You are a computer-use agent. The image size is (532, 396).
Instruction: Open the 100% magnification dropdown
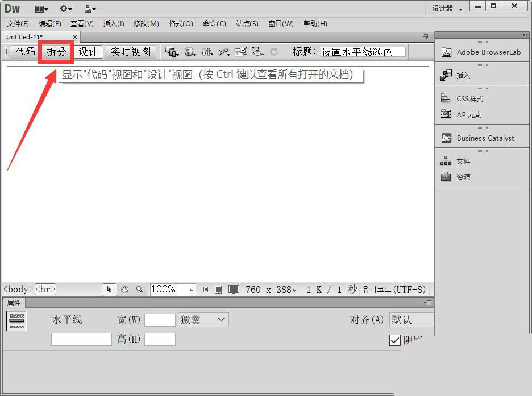[x=172, y=290]
